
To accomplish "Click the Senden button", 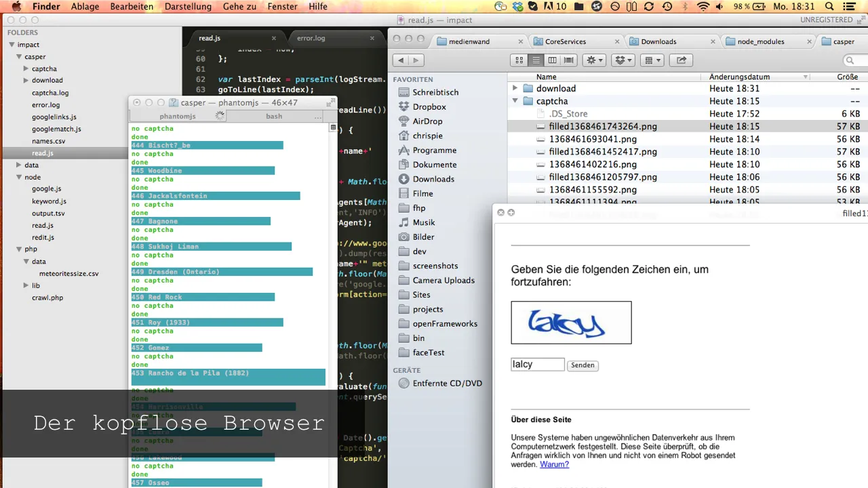I will pos(583,365).
